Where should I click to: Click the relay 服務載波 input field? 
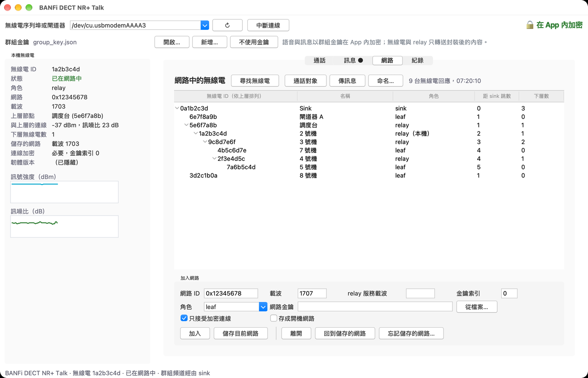point(420,293)
